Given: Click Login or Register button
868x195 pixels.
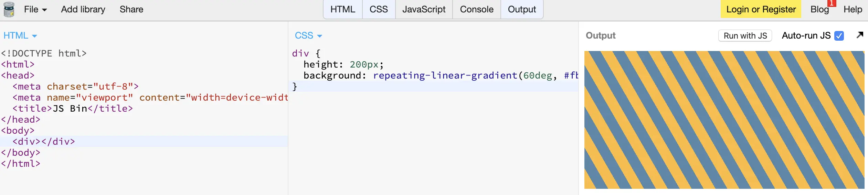Looking at the screenshot, I should pos(761,9).
